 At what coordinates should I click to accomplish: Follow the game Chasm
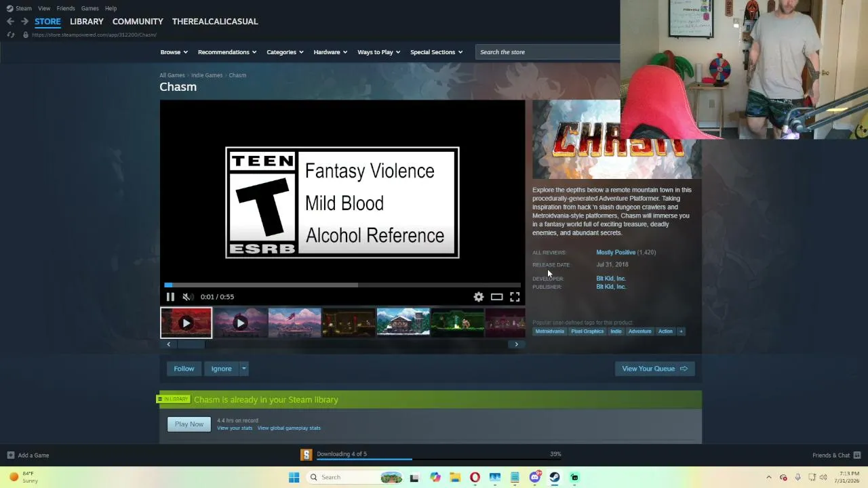pyautogui.click(x=184, y=369)
